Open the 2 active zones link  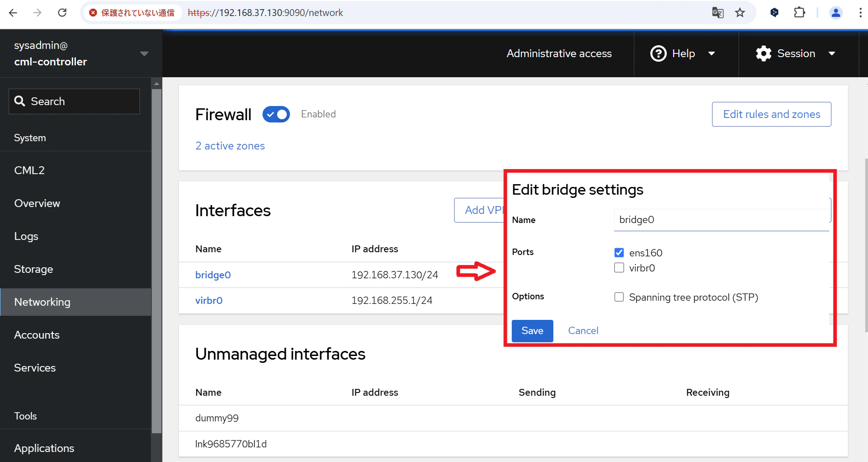(x=230, y=146)
